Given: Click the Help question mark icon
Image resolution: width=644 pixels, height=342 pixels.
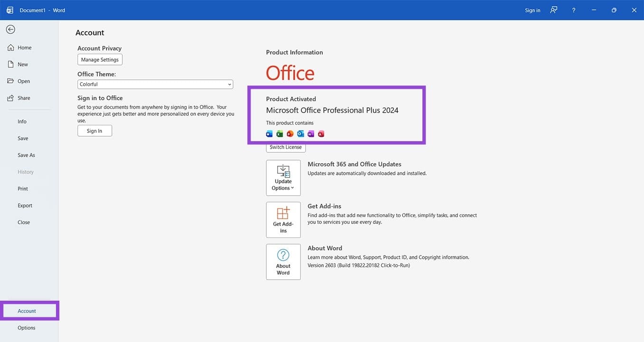Looking at the screenshot, I should 573,9.
